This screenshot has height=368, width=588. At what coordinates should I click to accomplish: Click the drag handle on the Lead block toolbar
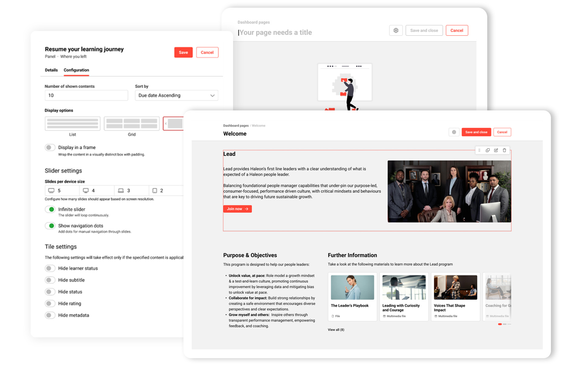pyautogui.click(x=479, y=150)
